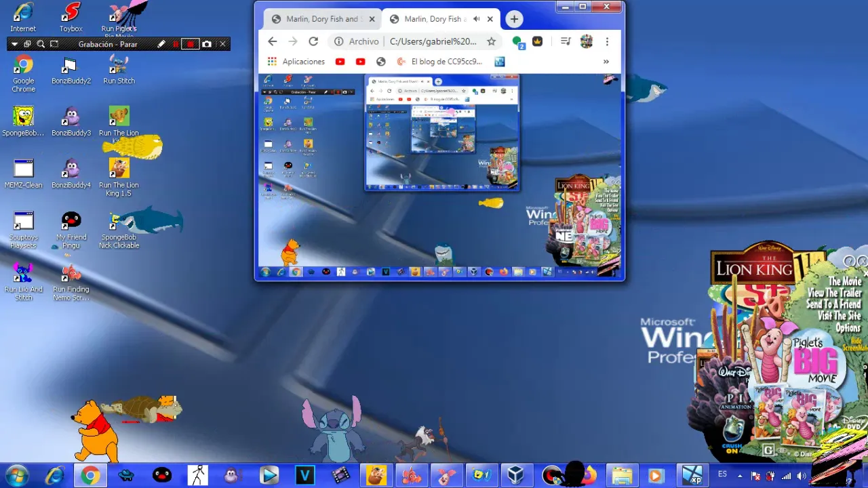Open the globe bookmark in bookmarks bar

(x=380, y=62)
